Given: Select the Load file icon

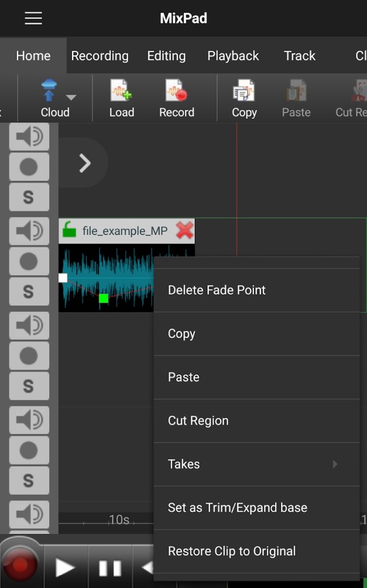Looking at the screenshot, I should 121,92.
